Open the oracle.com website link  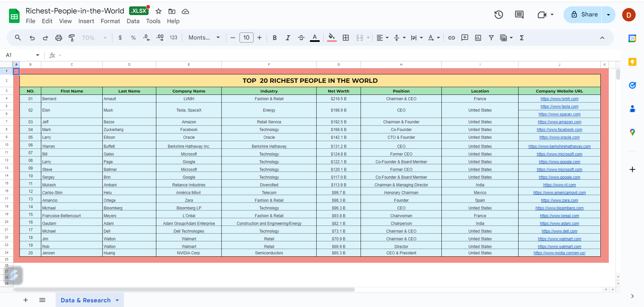pyautogui.click(x=559, y=137)
